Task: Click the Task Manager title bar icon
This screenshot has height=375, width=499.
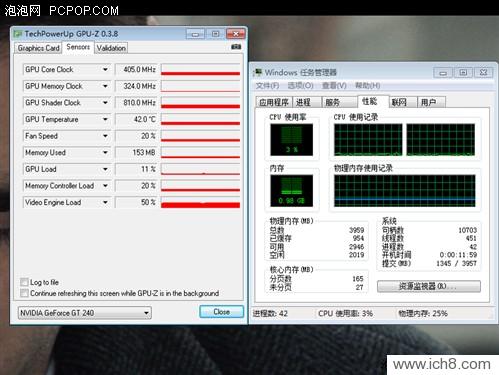Action: pyautogui.click(x=258, y=72)
